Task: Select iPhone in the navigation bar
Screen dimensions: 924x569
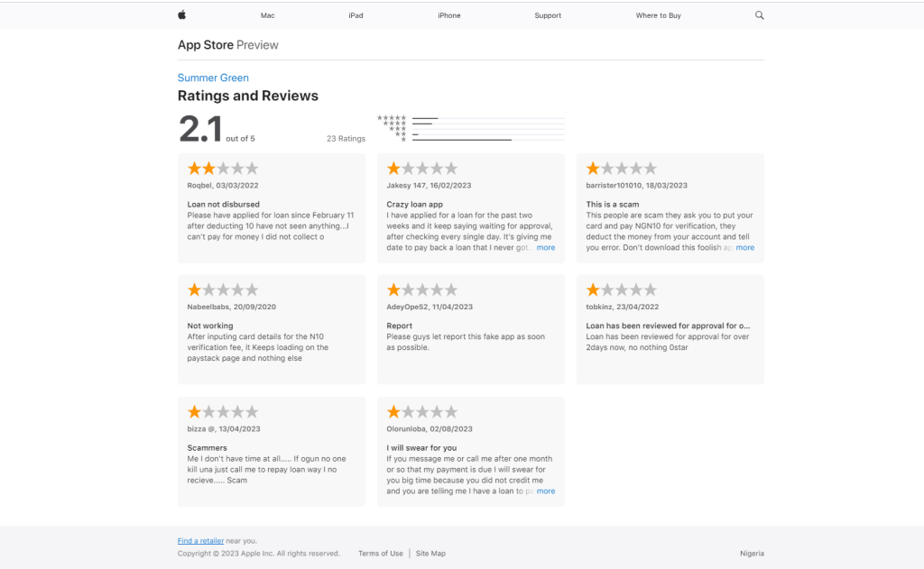Action: point(449,16)
